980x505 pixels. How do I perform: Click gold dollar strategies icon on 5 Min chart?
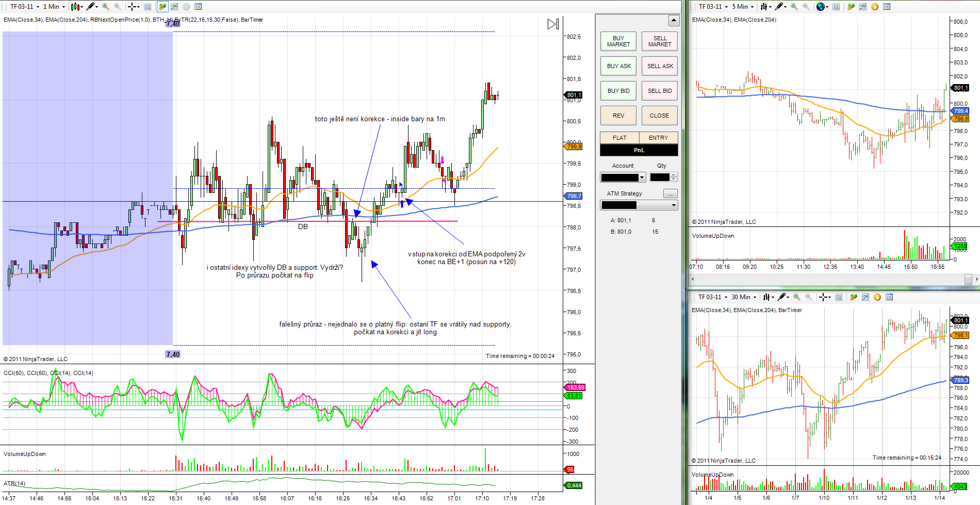point(875,7)
